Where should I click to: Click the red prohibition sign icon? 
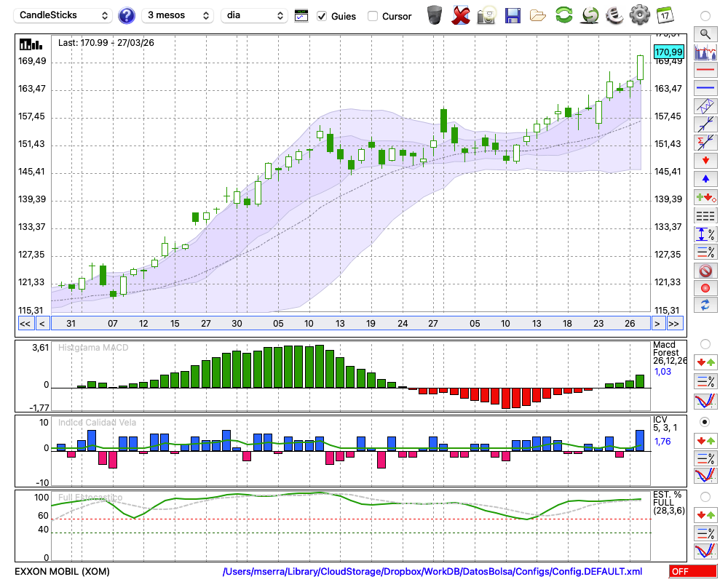[705, 271]
